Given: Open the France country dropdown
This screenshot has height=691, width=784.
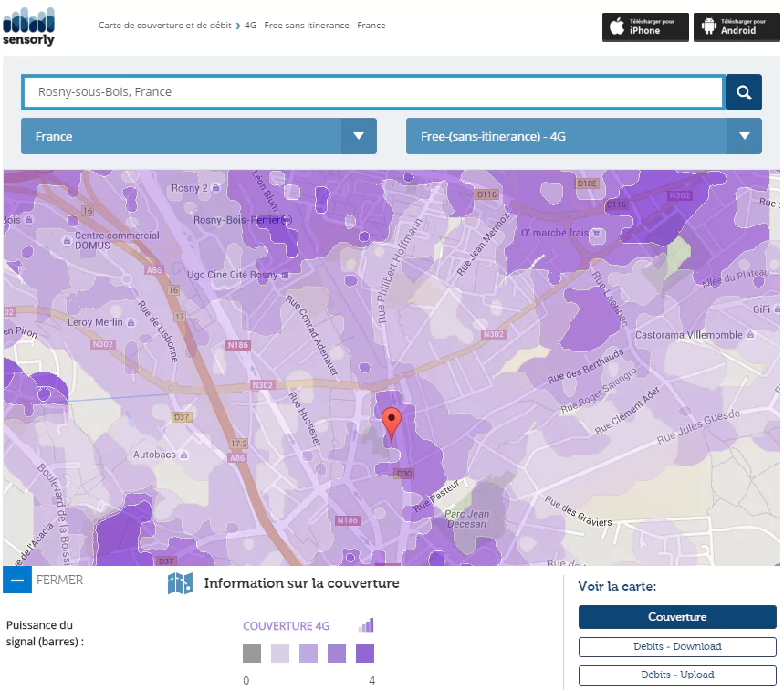Looking at the screenshot, I should point(199,136).
